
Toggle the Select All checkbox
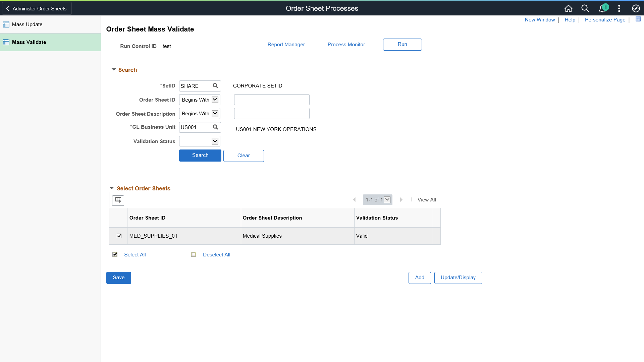click(115, 254)
